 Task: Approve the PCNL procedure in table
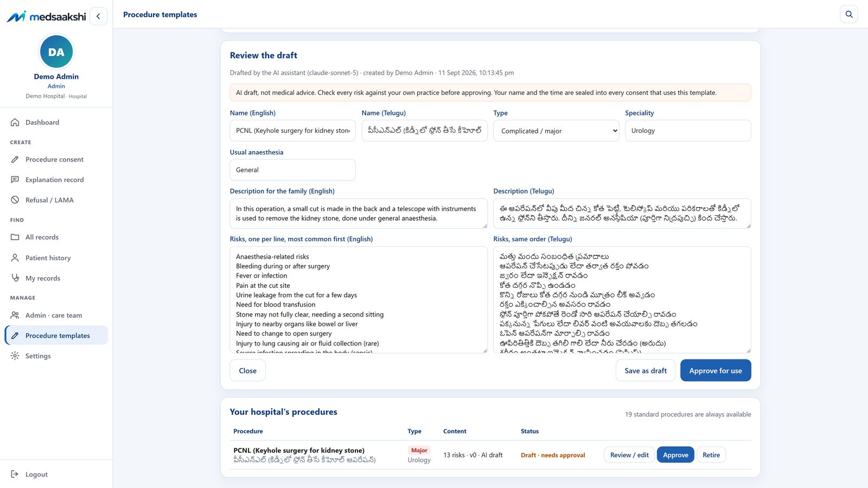[x=675, y=455]
